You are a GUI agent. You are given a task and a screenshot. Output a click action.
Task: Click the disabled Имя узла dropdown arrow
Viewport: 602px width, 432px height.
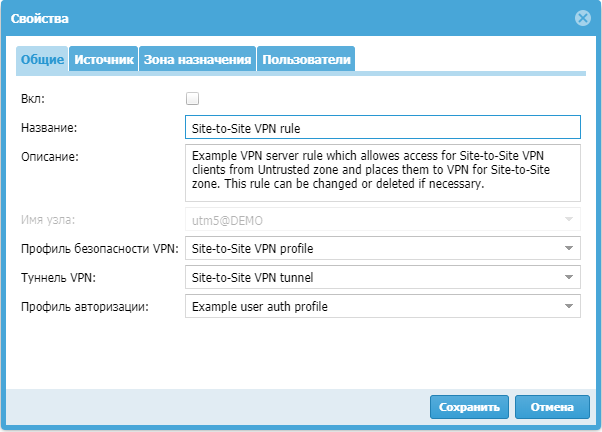click(568, 219)
